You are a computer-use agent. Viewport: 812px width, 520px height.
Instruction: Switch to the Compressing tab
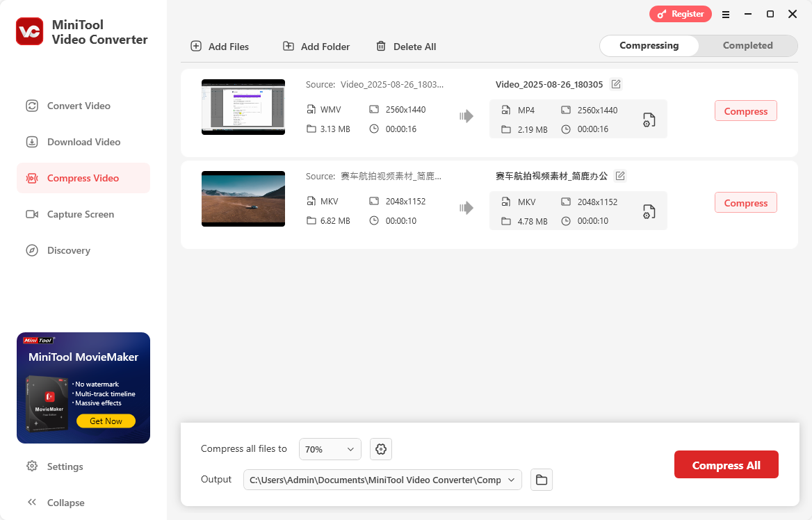tap(649, 45)
